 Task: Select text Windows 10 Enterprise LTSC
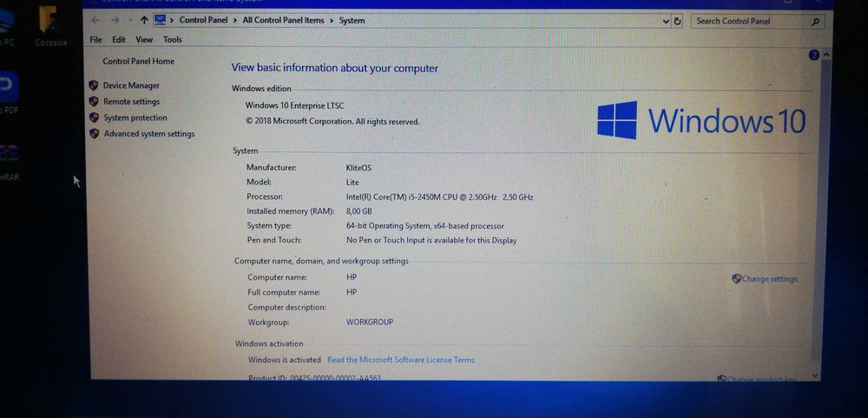pyautogui.click(x=294, y=105)
